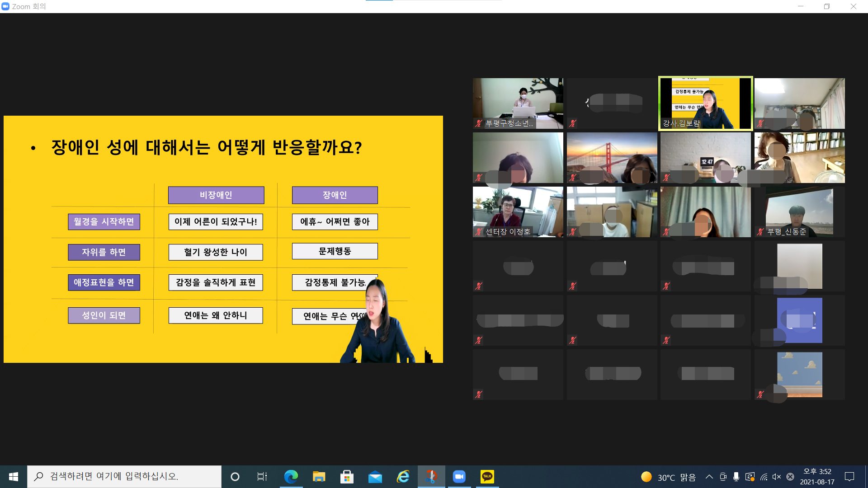This screenshot has width=868, height=488.
Task: Select the 강사.김보람 speaker video tile
Action: (x=705, y=103)
